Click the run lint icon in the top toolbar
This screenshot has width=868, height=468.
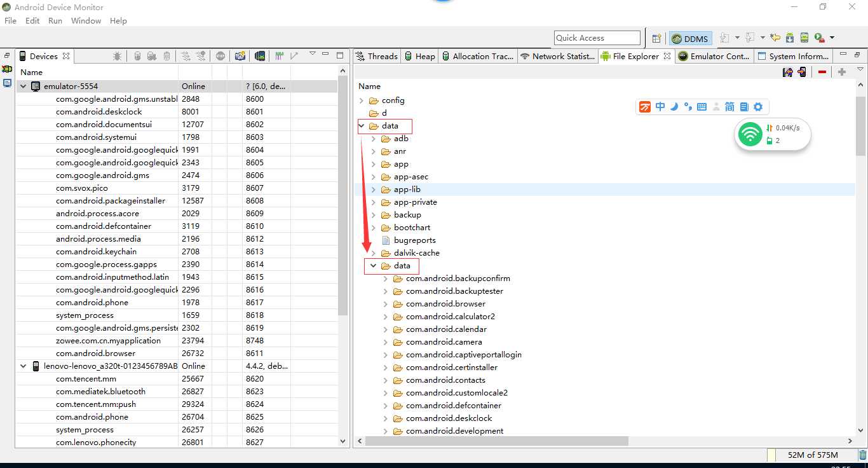(x=820, y=38)
